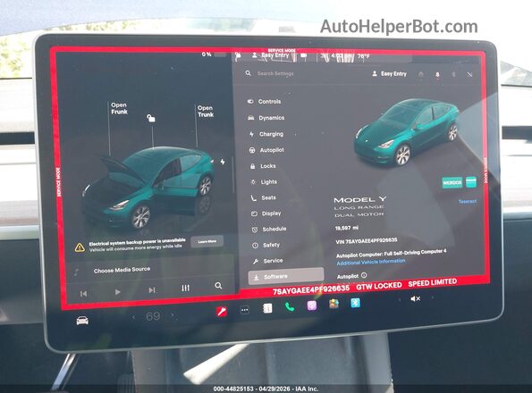
Task: Open the Schedule settings
Action: pos(269,230)
